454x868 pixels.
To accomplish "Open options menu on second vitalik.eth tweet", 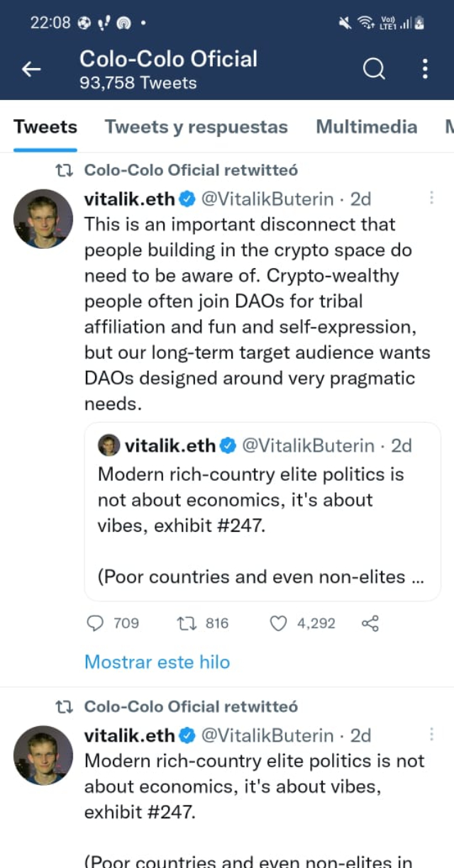I will (431, 735).
